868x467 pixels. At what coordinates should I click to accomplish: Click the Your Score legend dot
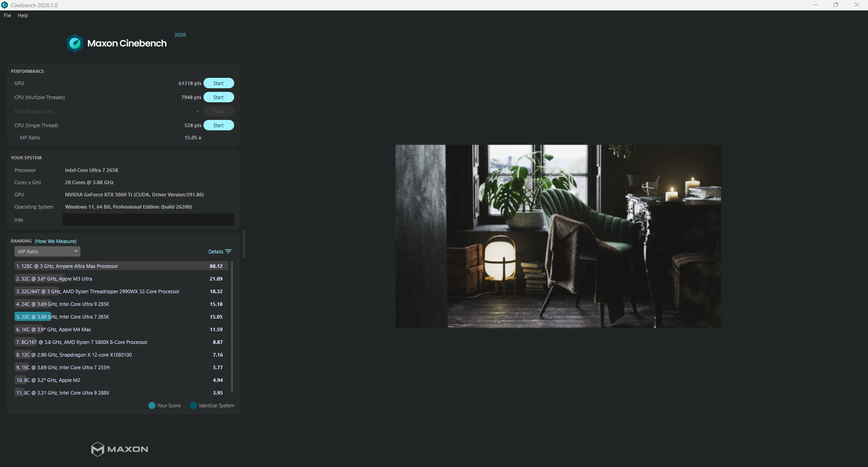pos(152,405)
